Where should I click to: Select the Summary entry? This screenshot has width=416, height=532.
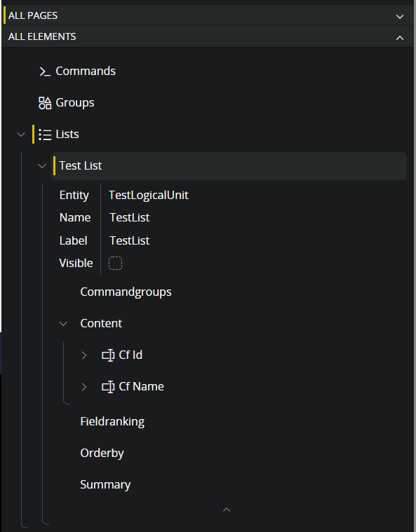pyautogui.click(x=105, y=485)
